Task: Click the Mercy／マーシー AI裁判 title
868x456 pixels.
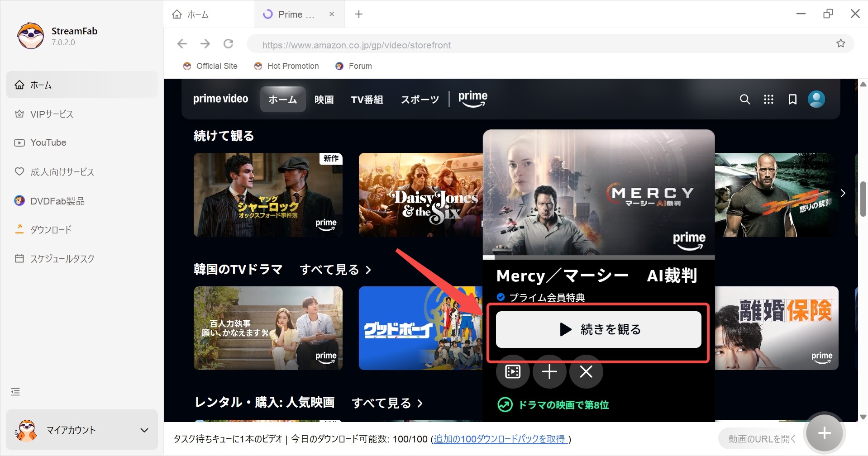Action: coord(596,275)
